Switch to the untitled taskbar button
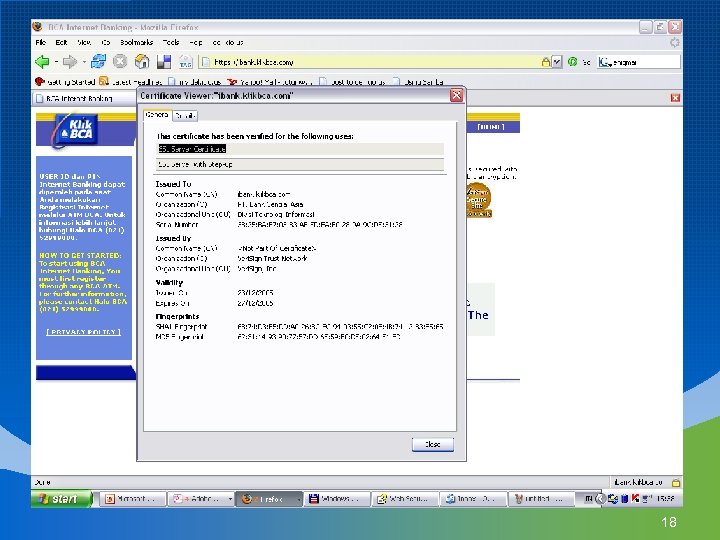This screenshot has height=540, width=720. point(541,499)
